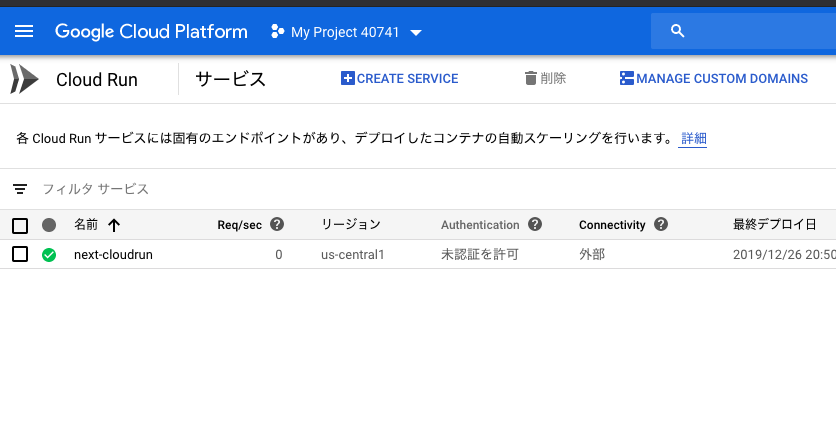The image size is (836, 445).
Task: Click the search magnifier icon
Action: [x=677, y=31]
